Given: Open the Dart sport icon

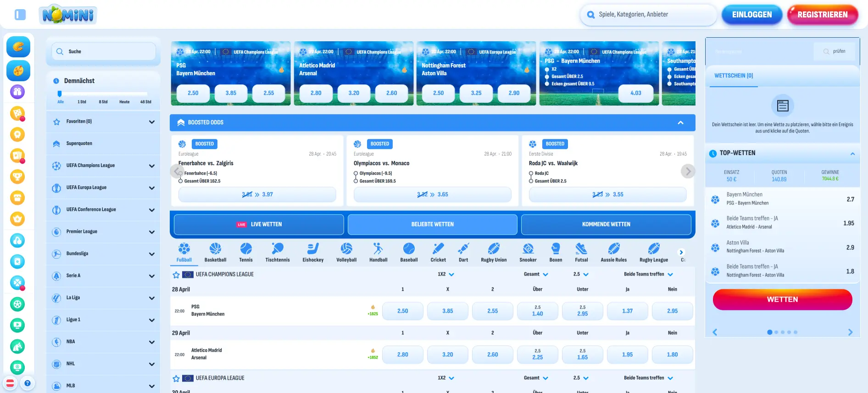Looking at the screenshot, I should 463,252.
